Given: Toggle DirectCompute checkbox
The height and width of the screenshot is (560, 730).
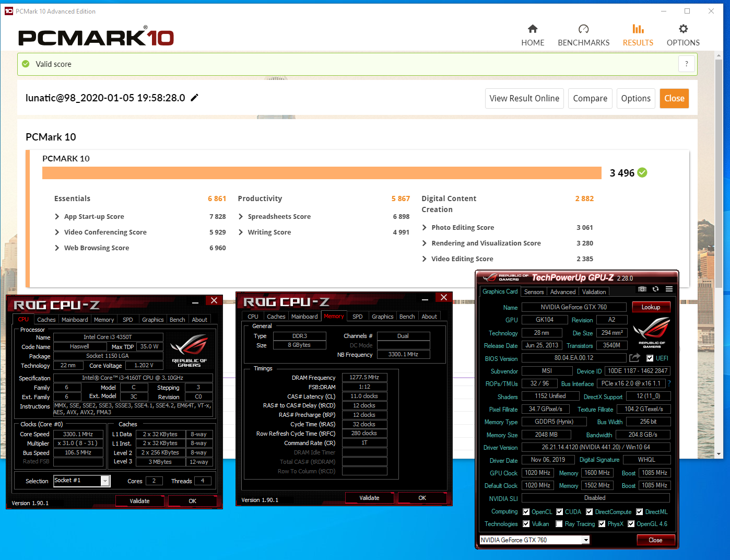Looking at the screenshot, I should click(x=590, y=512).
